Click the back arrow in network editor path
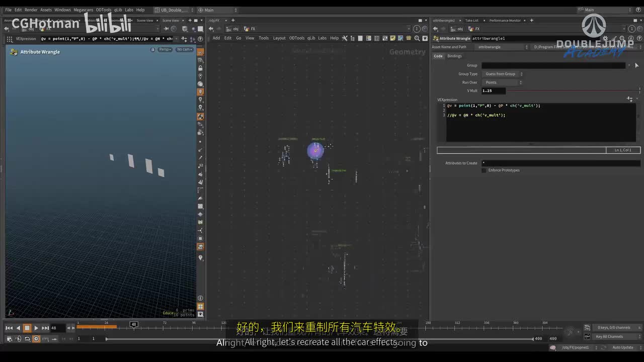 [x=211, y=29]
